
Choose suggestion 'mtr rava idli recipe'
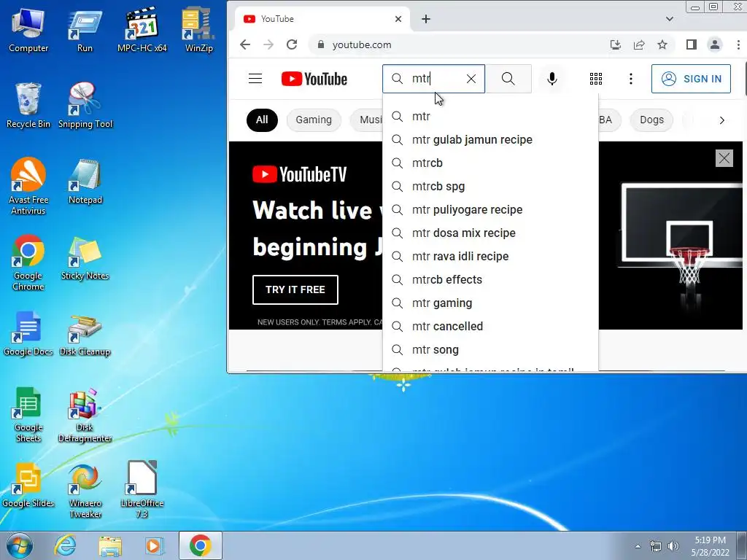click(490, 257)
